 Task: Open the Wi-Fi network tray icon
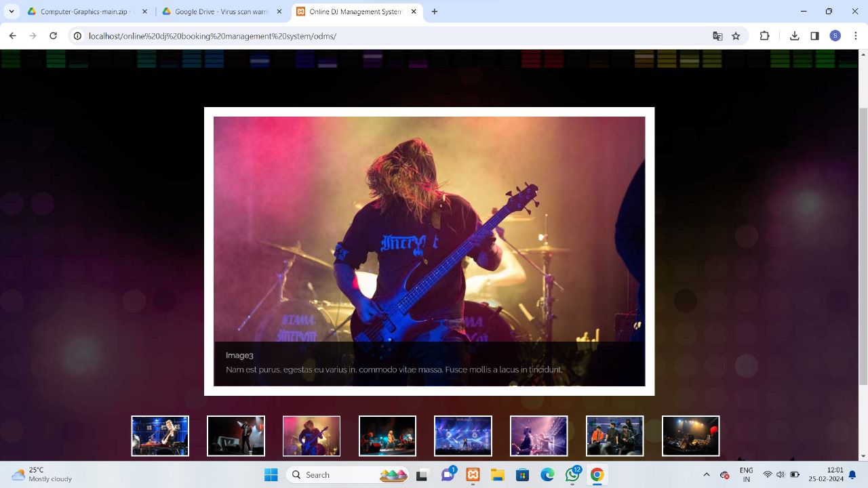[x=768, y=475]
